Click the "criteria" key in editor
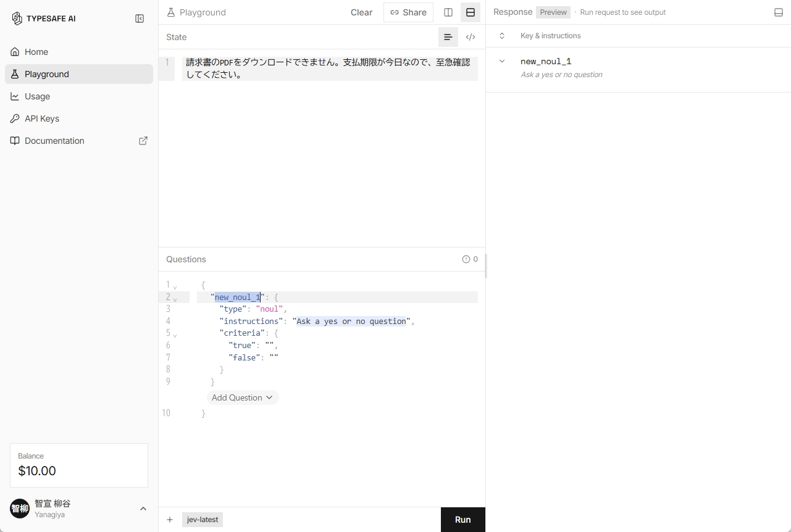This screenshot has height=532, width=791. coord(243,333)
